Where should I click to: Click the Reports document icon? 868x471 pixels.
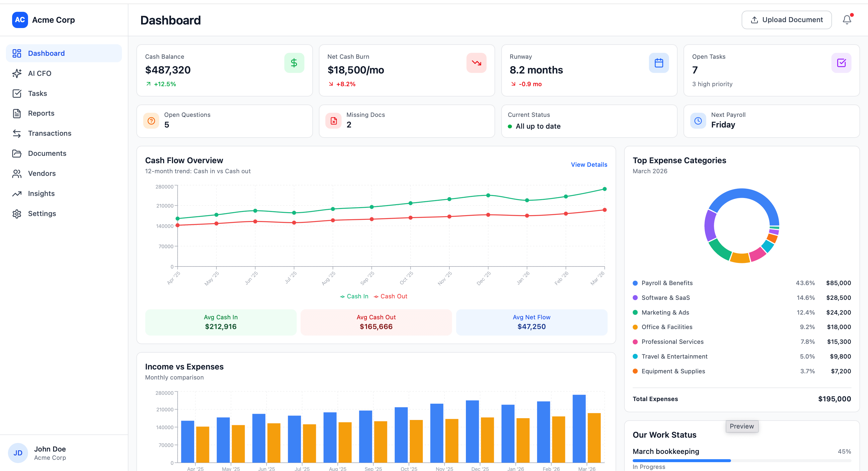click(17, 114)
